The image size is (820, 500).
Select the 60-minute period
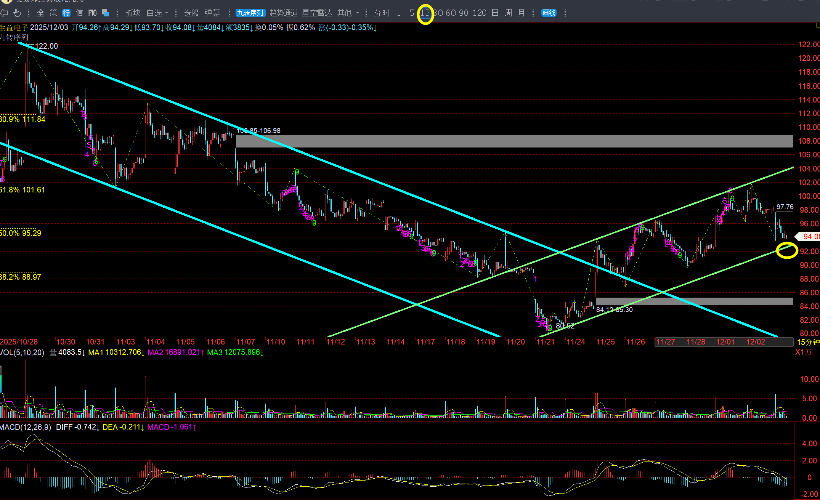click(451, 13)
